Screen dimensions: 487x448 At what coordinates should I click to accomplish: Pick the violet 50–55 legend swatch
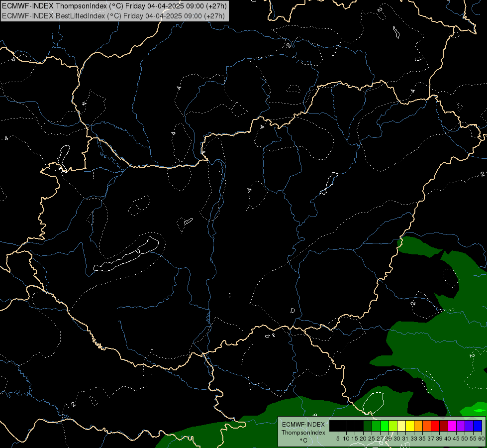469,426
